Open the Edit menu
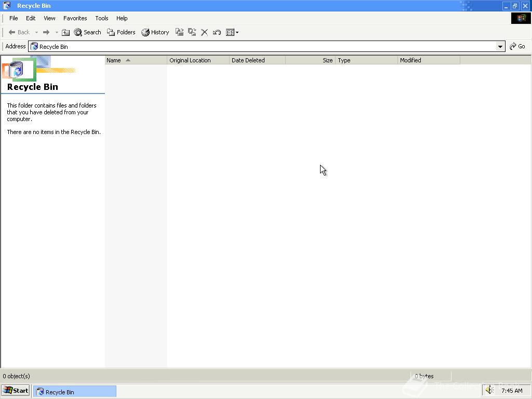 [x=31, y=18]
